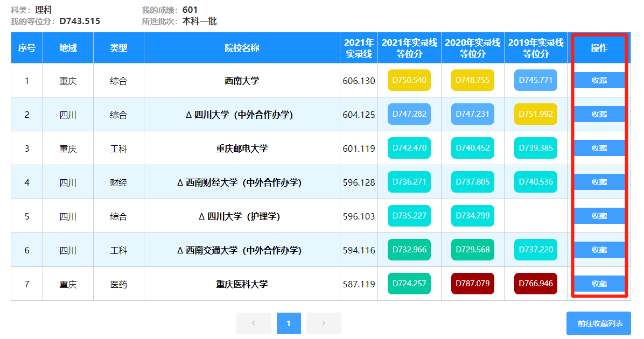The height and width of the screenshot is (339, 644).
Task: Click cyan badge D737.220
Action: pyautogui.click(x=536, y=250)
